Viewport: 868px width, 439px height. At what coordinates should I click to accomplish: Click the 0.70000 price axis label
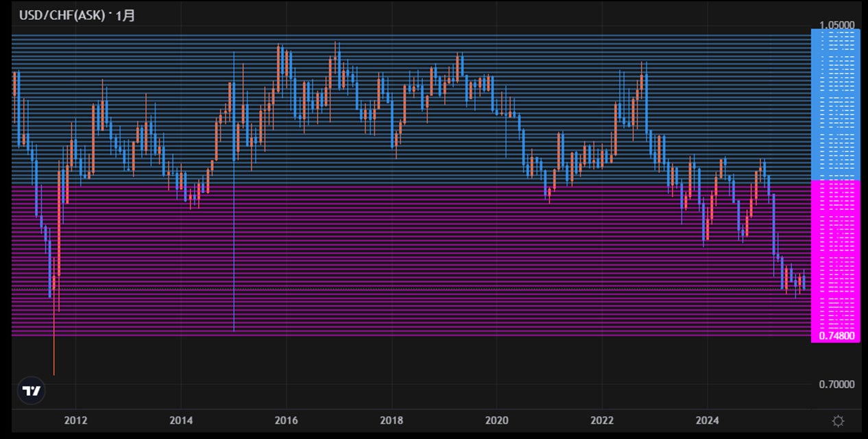point(836,385)
